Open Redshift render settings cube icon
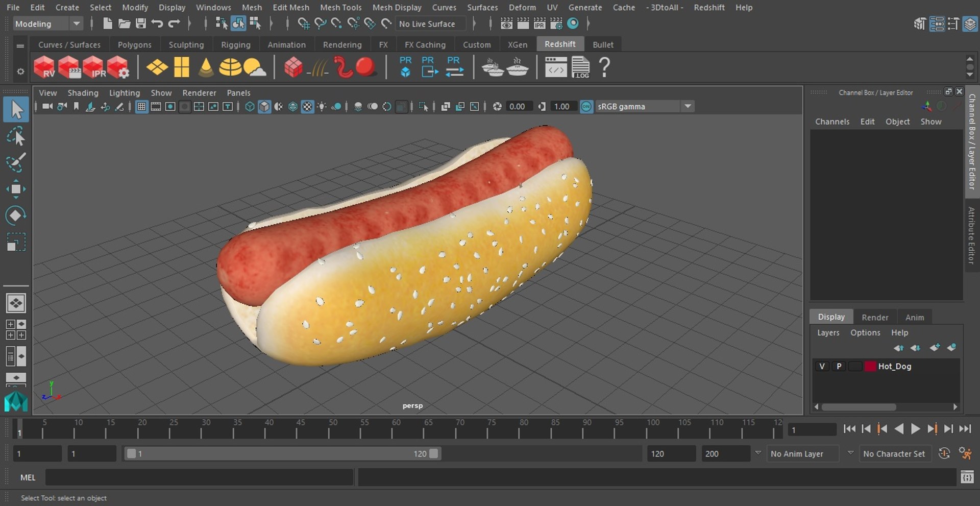 118,67
